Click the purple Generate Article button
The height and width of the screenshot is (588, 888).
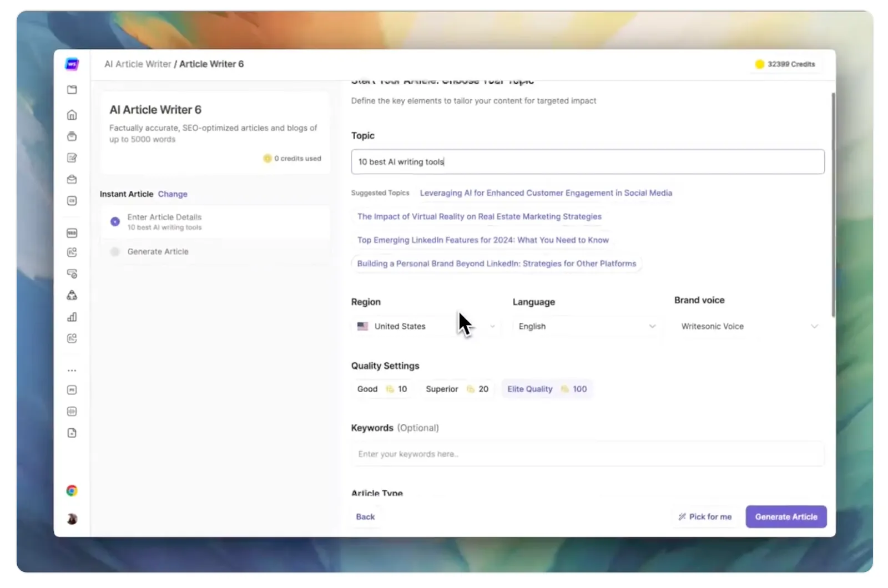[786, 517]
